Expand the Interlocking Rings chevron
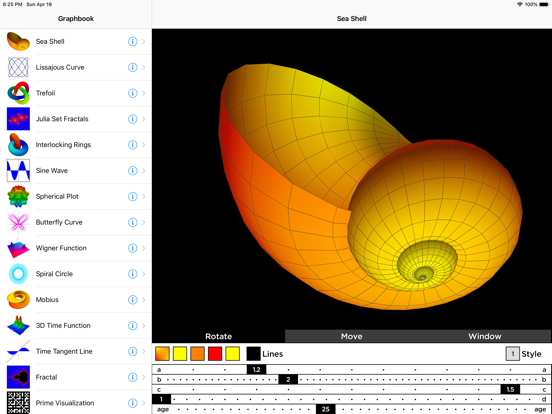Screen dimensions: 552x414 144,145
